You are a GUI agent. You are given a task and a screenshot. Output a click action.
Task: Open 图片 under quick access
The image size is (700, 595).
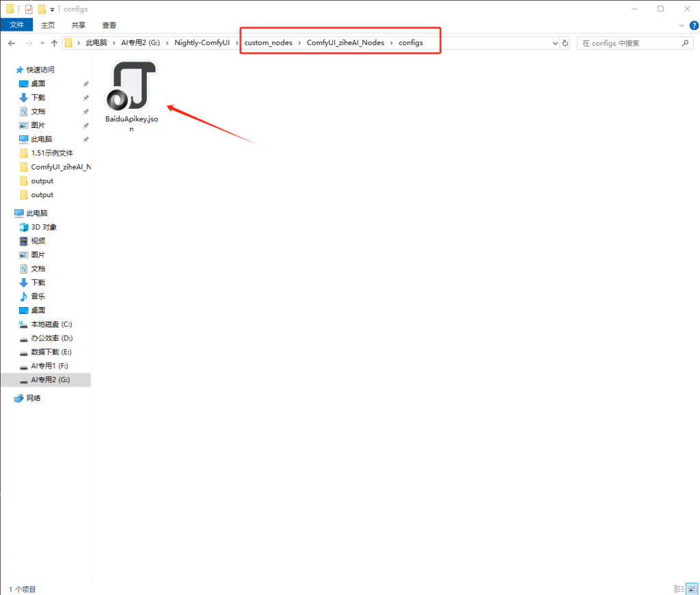[x=38, y=125]
